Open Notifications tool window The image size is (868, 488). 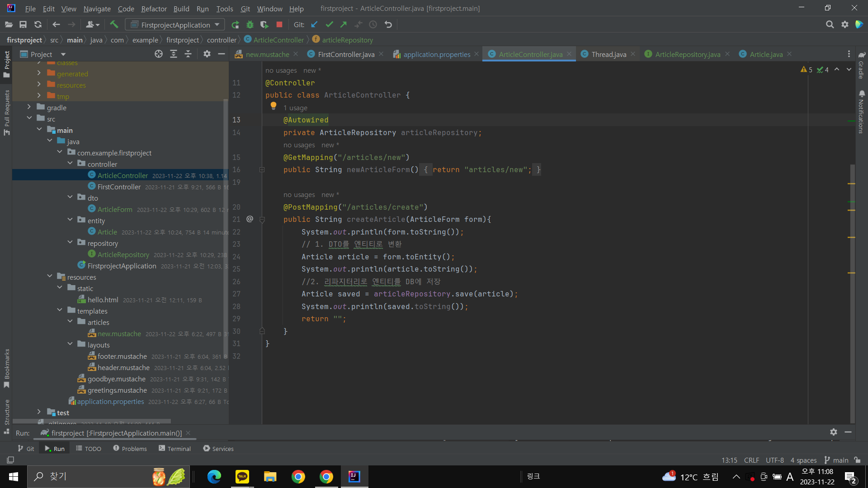click(x=861, y=112)
